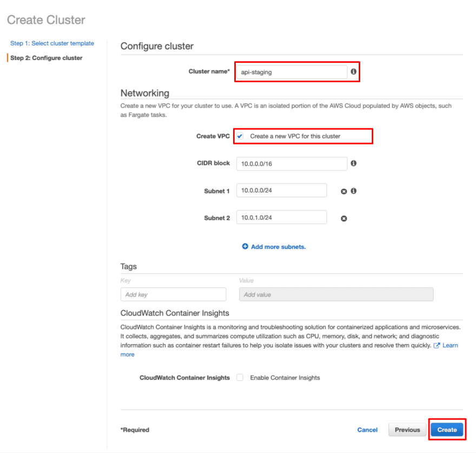
Task: Select Step 2: Configure cluster
Action: click(x=46, y=58)
